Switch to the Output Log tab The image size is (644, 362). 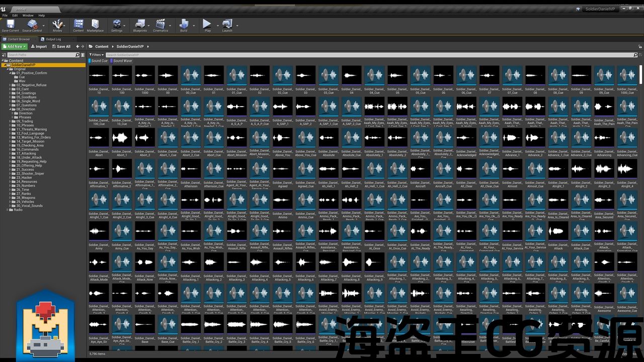click(x=53, y=39)
